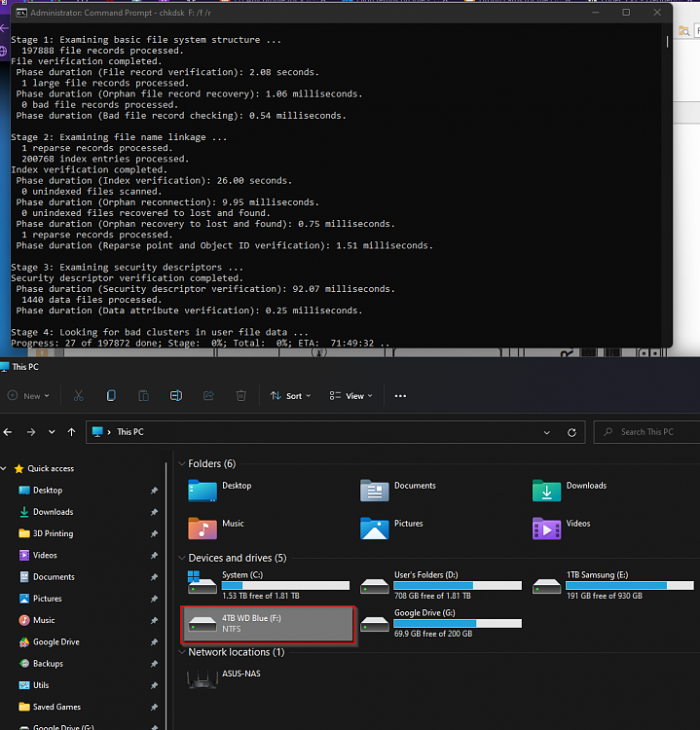Maximize the Command Prompt window
Image resolution: width=700 pixels, height=730 pixels.
626,13
